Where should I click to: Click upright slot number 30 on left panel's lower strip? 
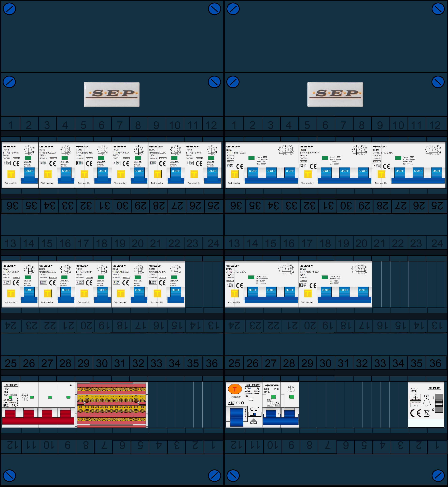pyautogui.click(x=102, y=363)
